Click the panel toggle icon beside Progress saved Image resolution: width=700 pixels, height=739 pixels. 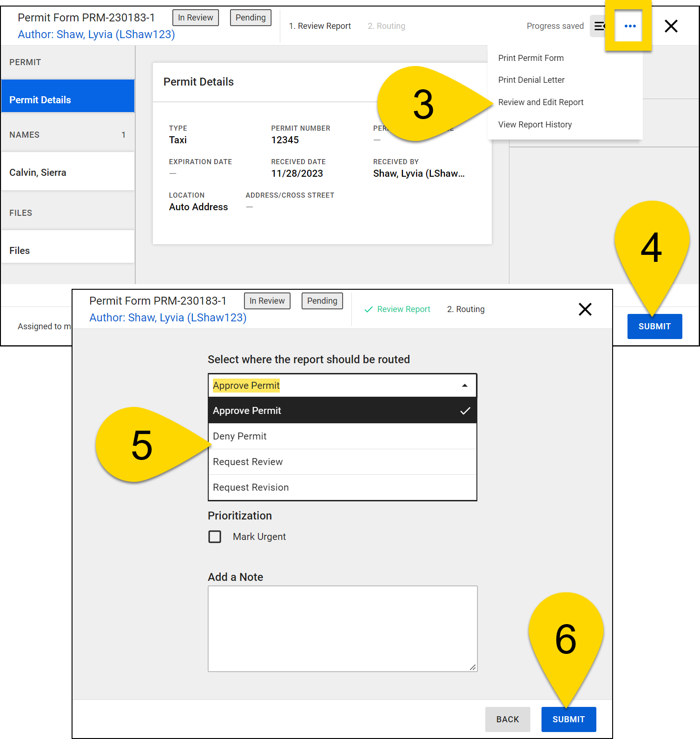598,26
